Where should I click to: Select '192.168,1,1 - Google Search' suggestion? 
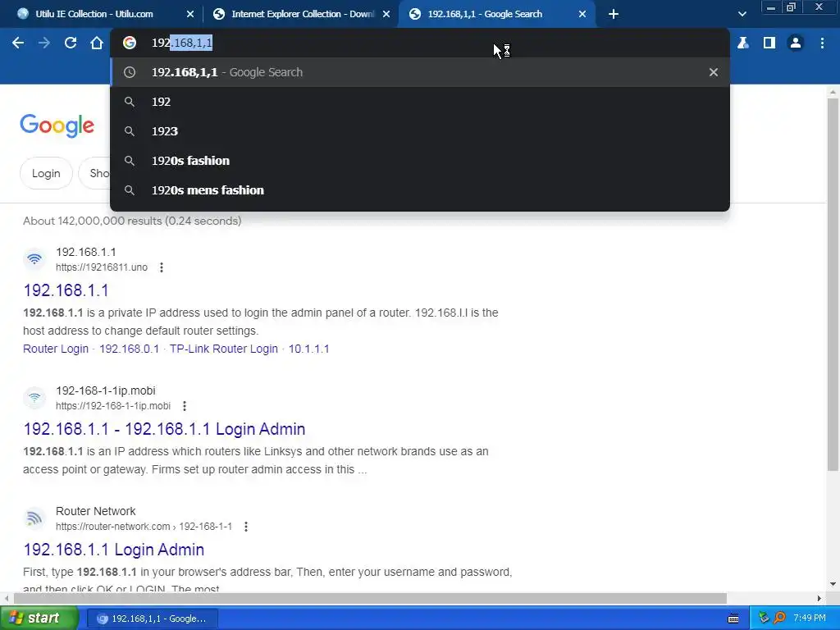pos(420,72)
